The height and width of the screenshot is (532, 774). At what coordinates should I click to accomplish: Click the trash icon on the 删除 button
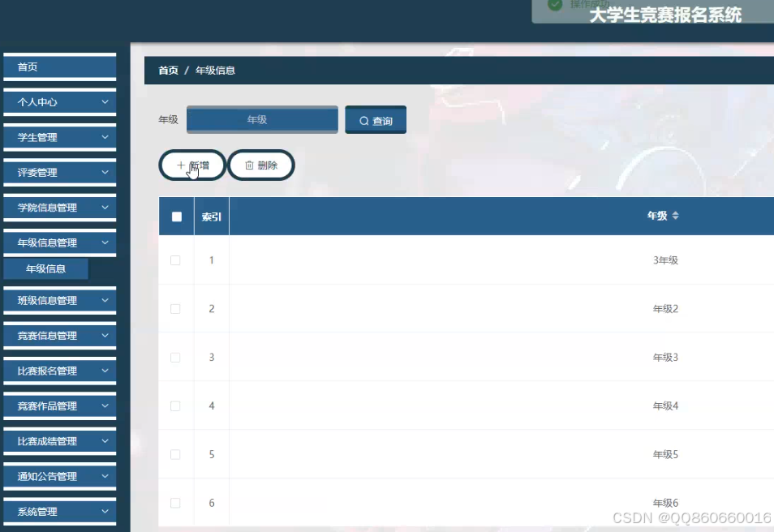coord(249,165)
